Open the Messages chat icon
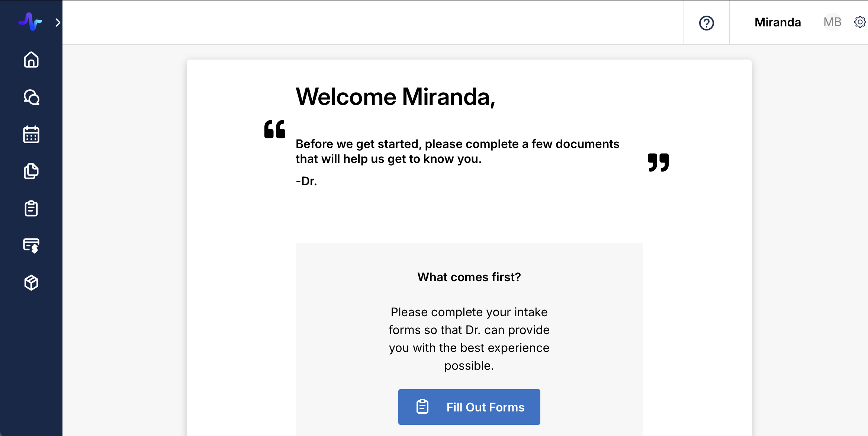Screen dimensions: 868x436 [x=31, y=97]
